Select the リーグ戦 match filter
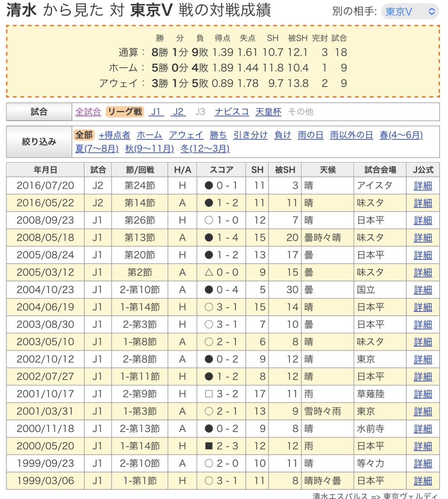The image size is (448, 499). click(x=125, y=112)
